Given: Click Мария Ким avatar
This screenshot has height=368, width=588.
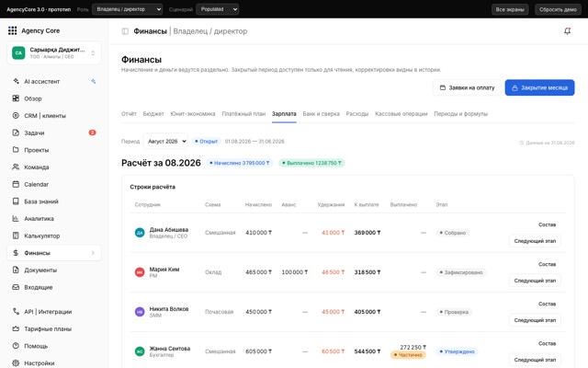Looking at the screenshot, I should [140, 272].
